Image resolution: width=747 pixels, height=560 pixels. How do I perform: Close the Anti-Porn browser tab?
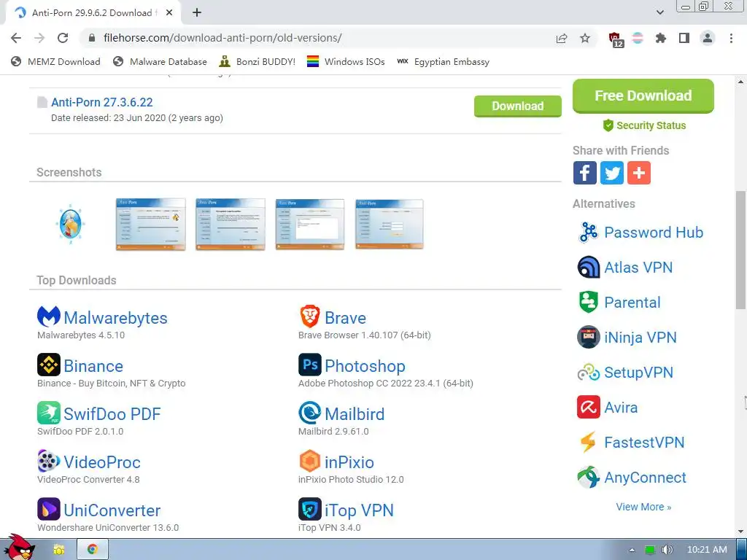(x=169, y=13)
